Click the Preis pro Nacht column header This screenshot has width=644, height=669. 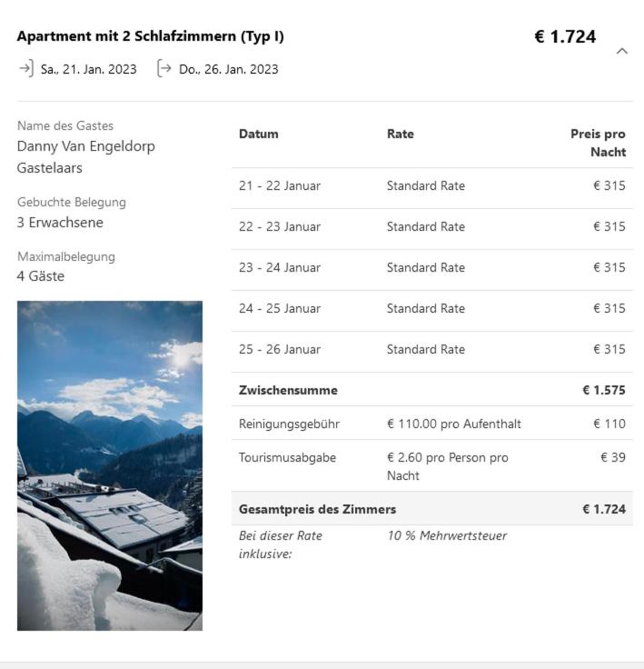[598, 143]
